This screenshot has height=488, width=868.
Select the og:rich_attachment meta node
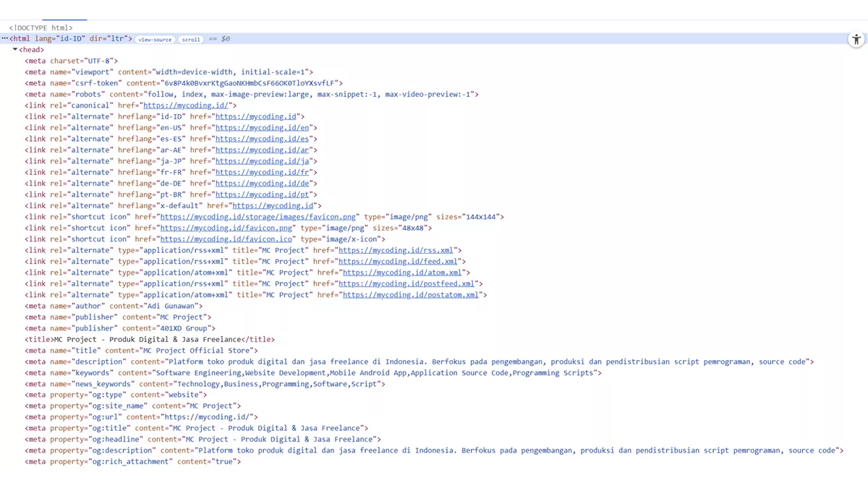pyautogui.click(x=132, y=461)
